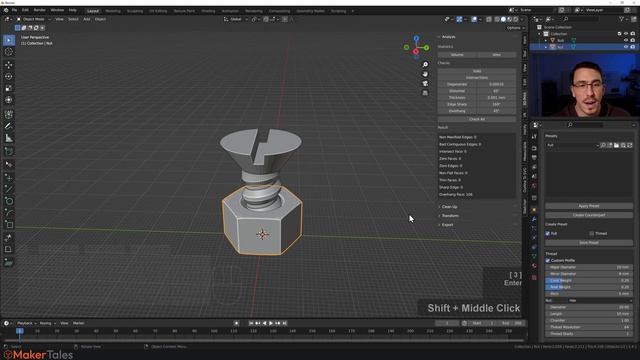Activate the Rotate tool
This screenshot has height=360, width=640.
9,76
